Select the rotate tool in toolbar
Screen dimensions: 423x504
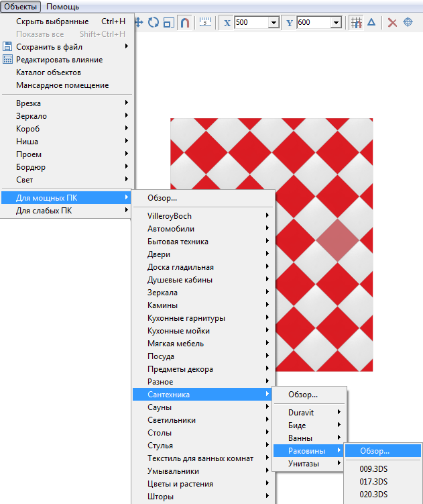point(154,22)
